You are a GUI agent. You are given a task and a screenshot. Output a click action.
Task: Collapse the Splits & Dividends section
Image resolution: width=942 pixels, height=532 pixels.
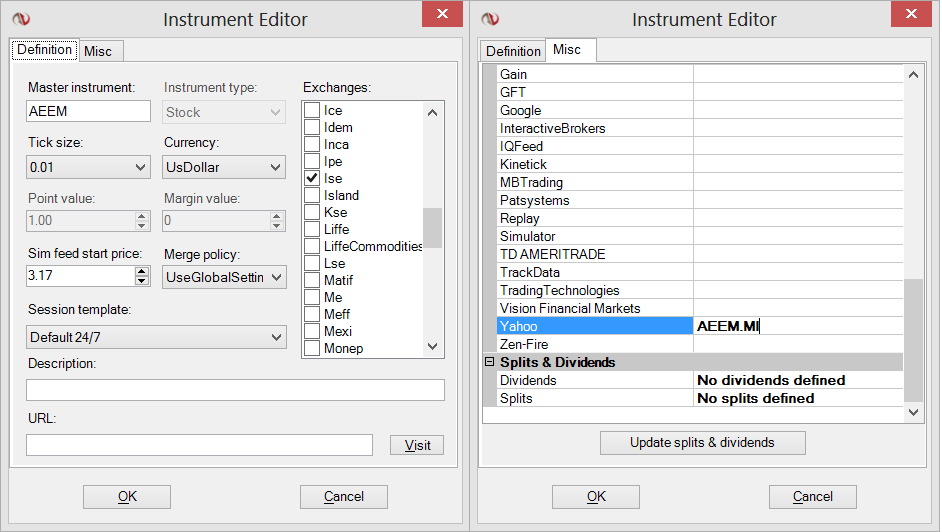point(490,362)
